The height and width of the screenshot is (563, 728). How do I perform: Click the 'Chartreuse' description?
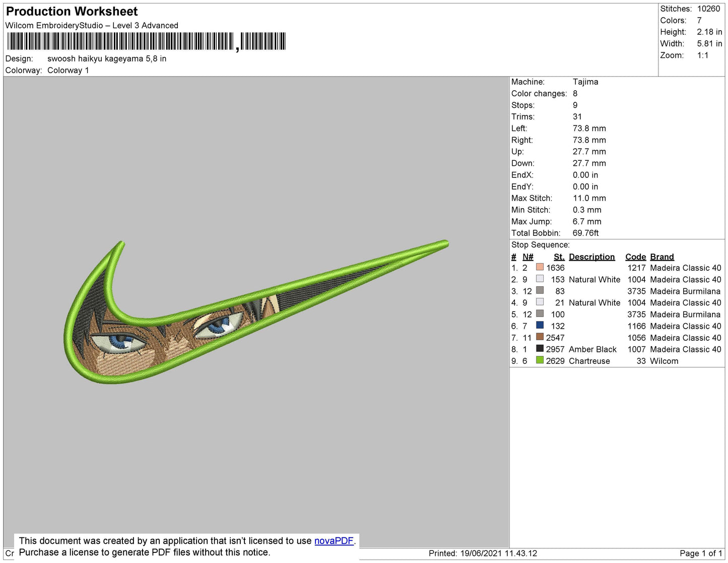coord(589,361)
